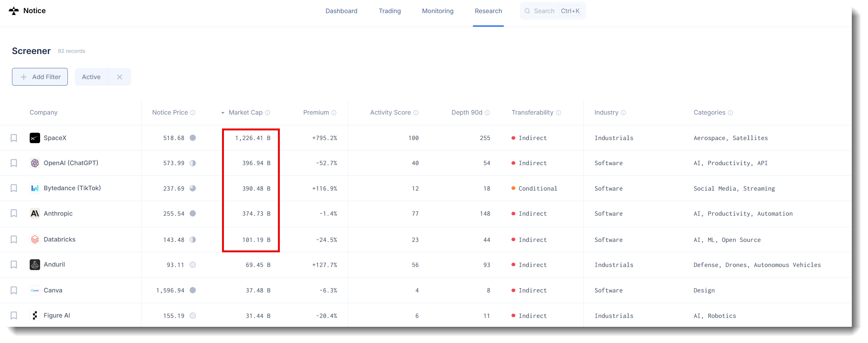Screen dimensions: 868x343
Task: Focus the Search field
Action: coord(553,11)
